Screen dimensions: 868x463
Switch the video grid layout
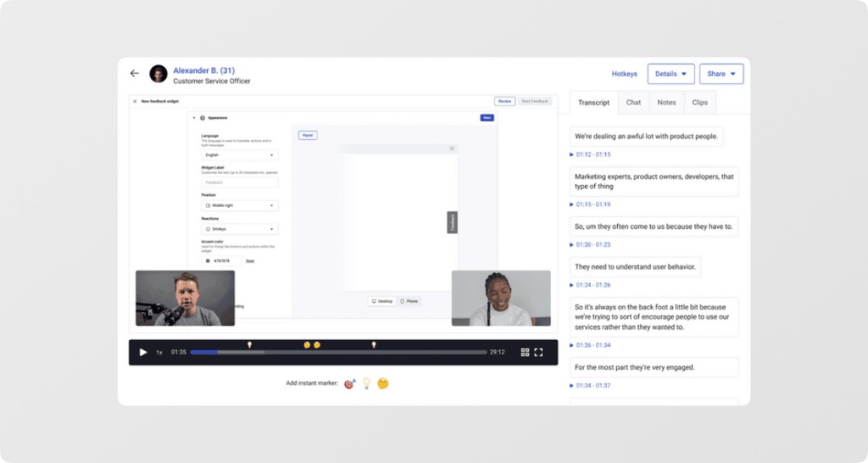pos(525,352)
